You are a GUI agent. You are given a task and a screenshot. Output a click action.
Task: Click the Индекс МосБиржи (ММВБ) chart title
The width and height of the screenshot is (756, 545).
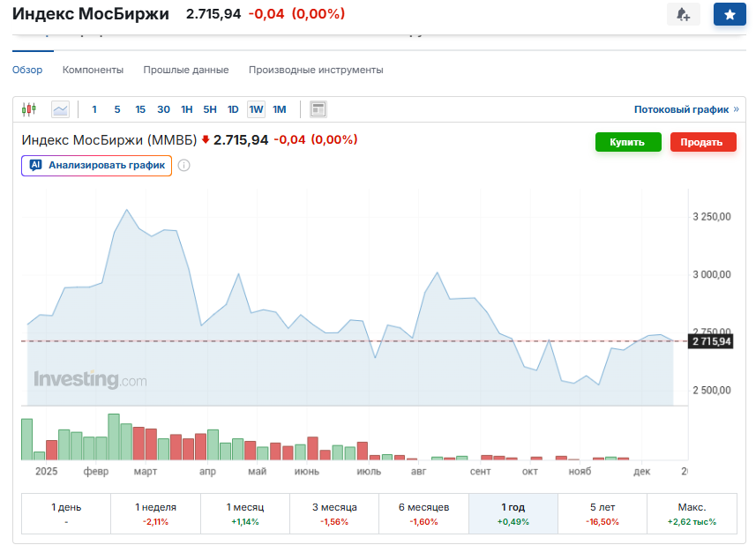point(109,139)
